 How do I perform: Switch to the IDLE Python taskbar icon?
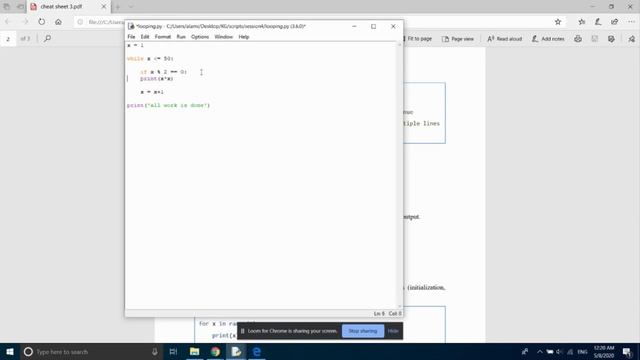236,351
